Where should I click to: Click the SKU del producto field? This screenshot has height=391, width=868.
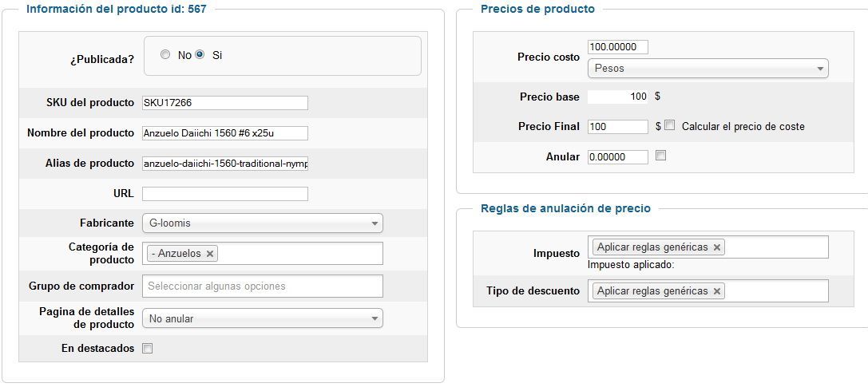[x=224, y=103]
